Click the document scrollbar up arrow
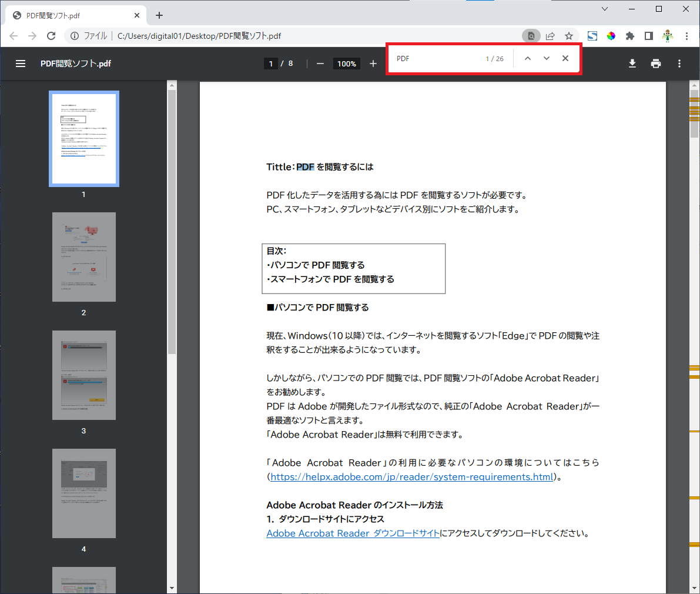The image size is (700, 594). 694,85
